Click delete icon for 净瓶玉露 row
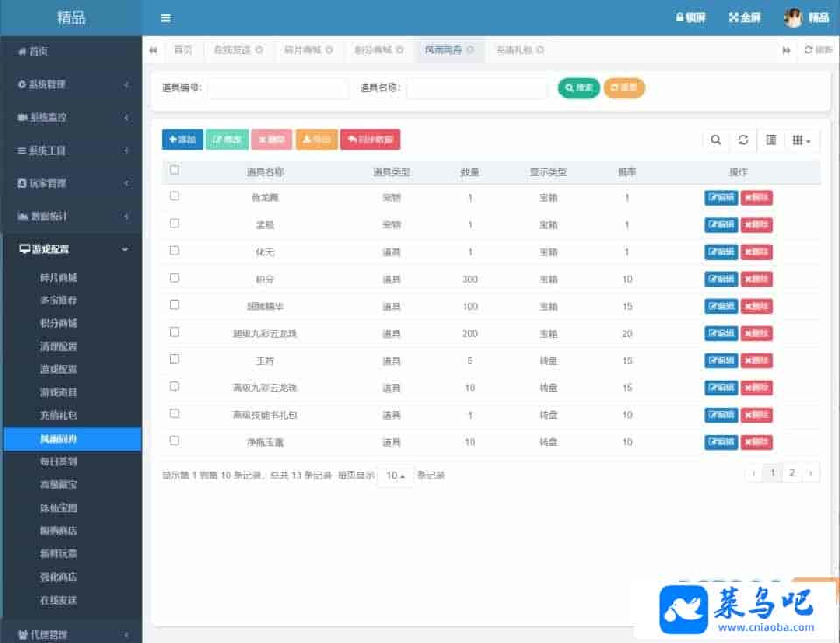This screenshot has height=643, width=840. click(x=756, y=442)
